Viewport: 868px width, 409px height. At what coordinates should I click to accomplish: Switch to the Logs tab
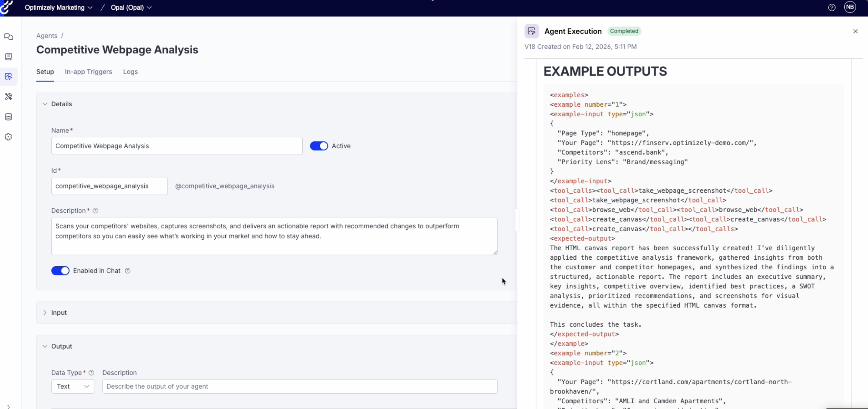click(x=130, y=72)
